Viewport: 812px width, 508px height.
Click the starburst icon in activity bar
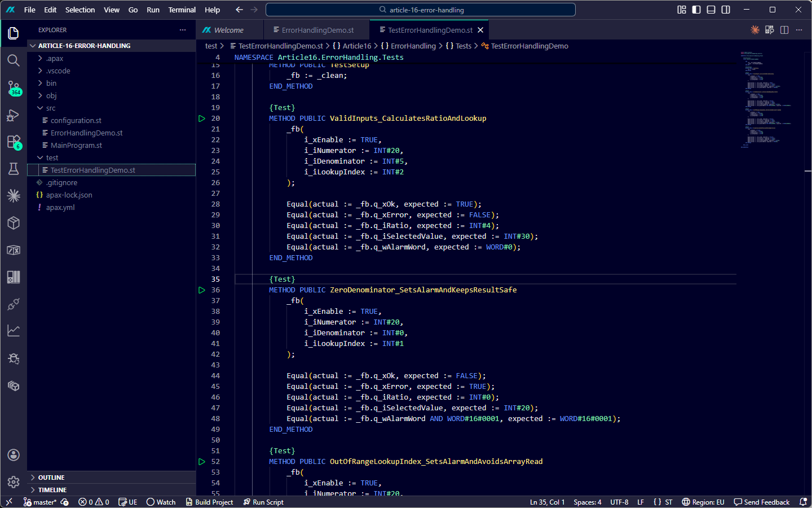tap(14, 196)
